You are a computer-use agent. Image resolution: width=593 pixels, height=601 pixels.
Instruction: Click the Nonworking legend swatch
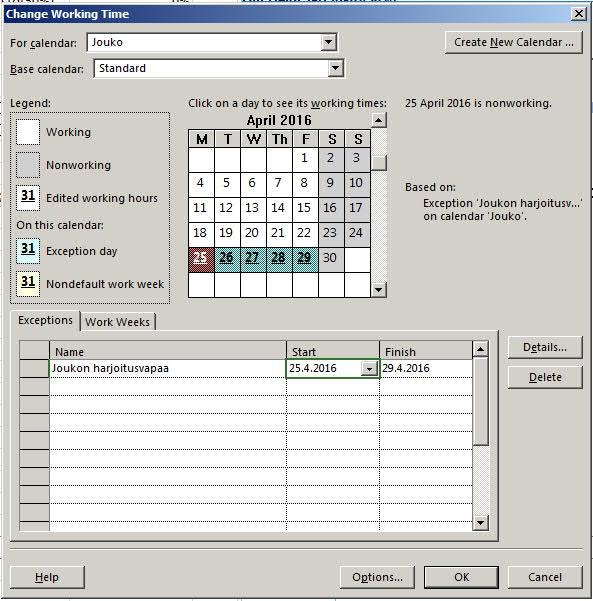click(28, 165)
